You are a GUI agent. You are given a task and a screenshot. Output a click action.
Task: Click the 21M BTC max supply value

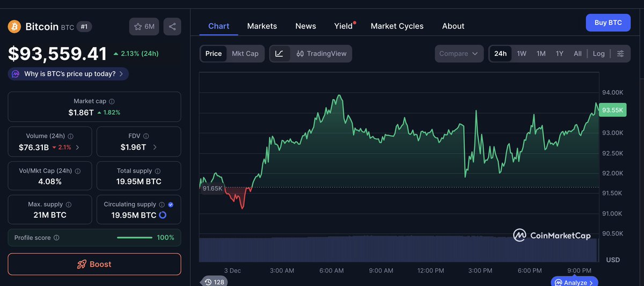pyautogui.click(x=50, y=215)
